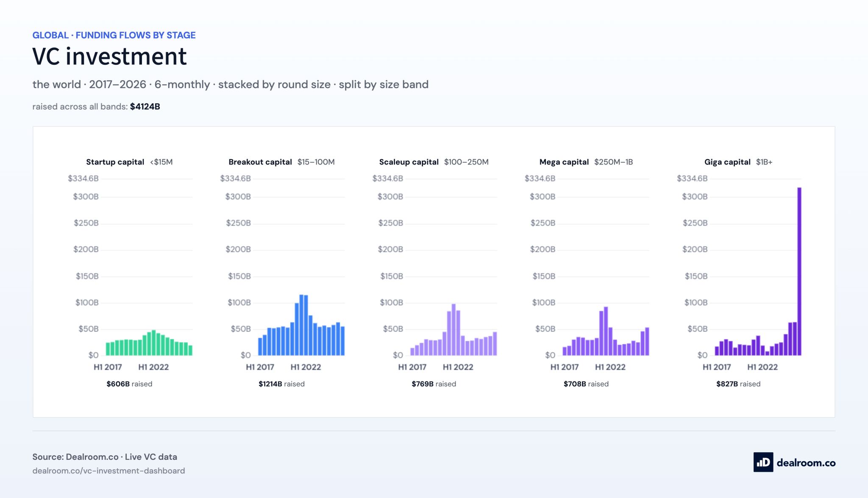868x498 pixels.
Task: Click the $827B raised total label
Action: click(x=738, y=384)
